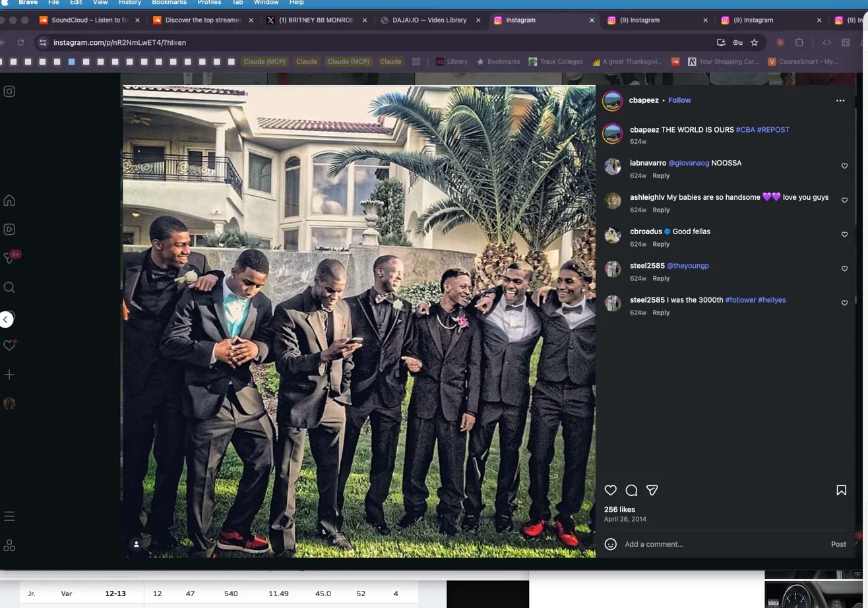
Task: Like the post with the heart icon
Action: click(x=610, y=490)
